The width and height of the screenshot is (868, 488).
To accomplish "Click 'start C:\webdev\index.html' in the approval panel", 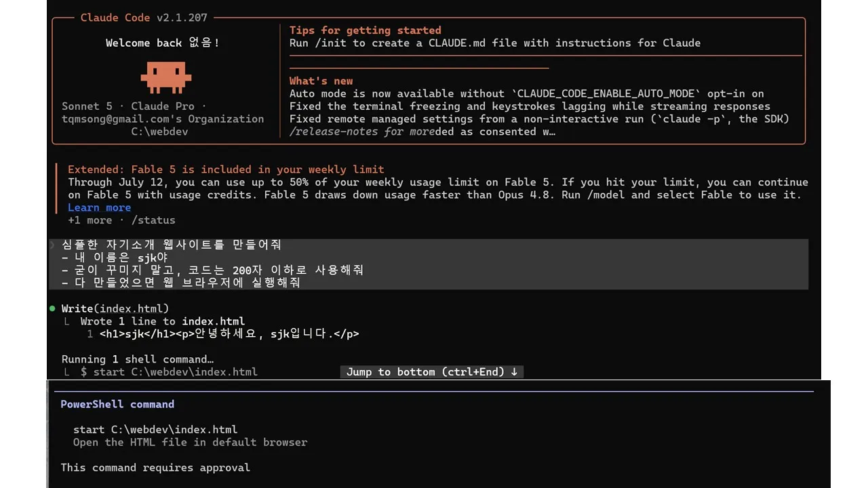I will [155, 430].
